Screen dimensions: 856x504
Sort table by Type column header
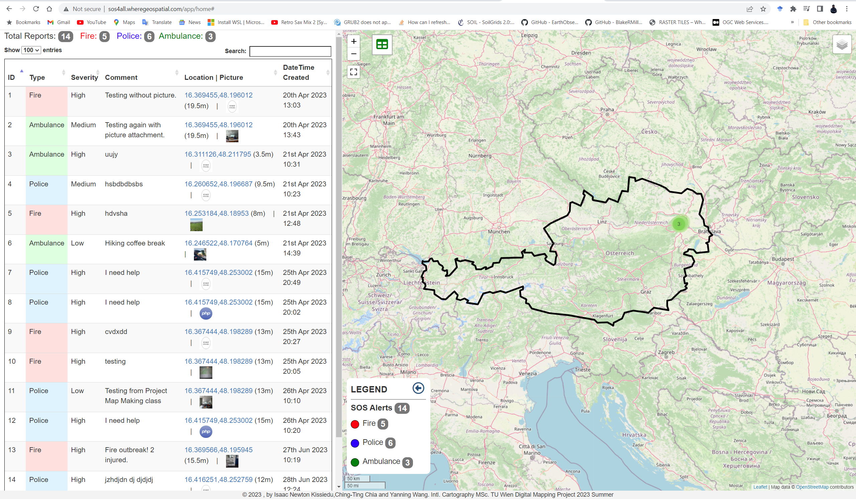point(37,77)
